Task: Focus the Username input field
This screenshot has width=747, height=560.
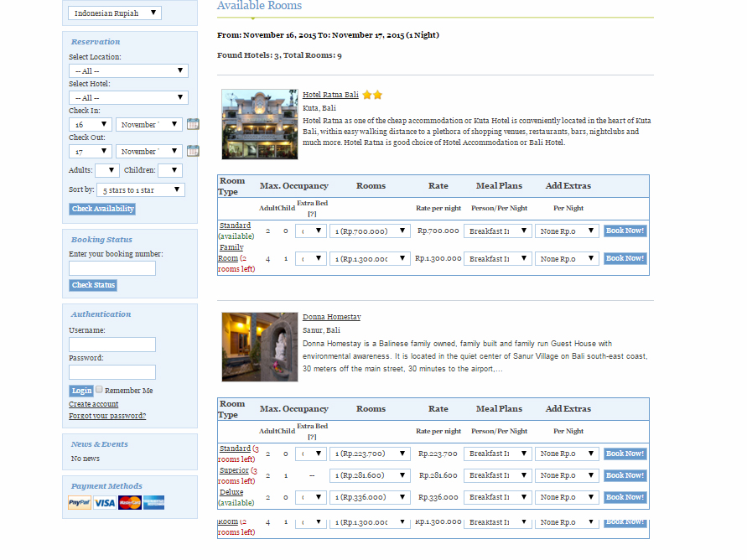Action: tap(112, 345)
